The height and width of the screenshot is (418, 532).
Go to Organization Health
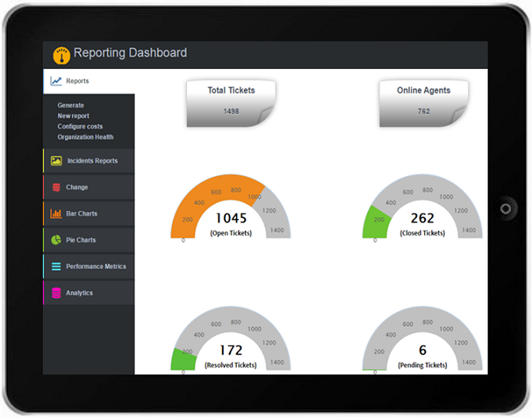[85, 137]
